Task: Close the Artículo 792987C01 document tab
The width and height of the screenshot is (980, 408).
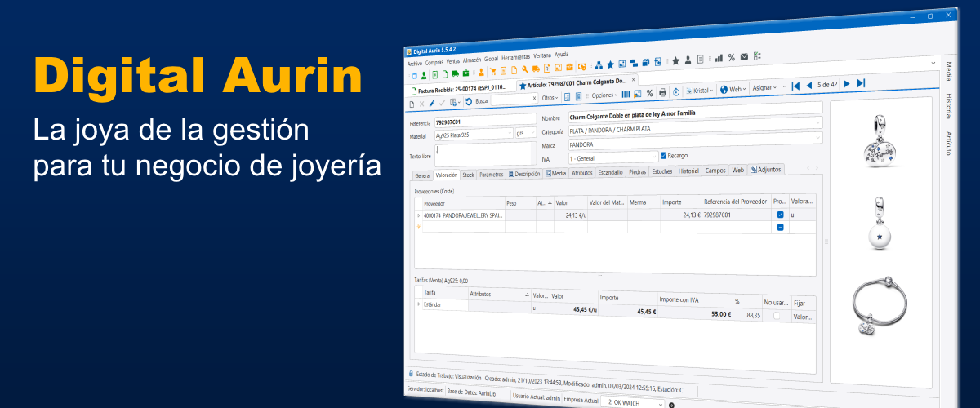Action: (x=634, y=80)
